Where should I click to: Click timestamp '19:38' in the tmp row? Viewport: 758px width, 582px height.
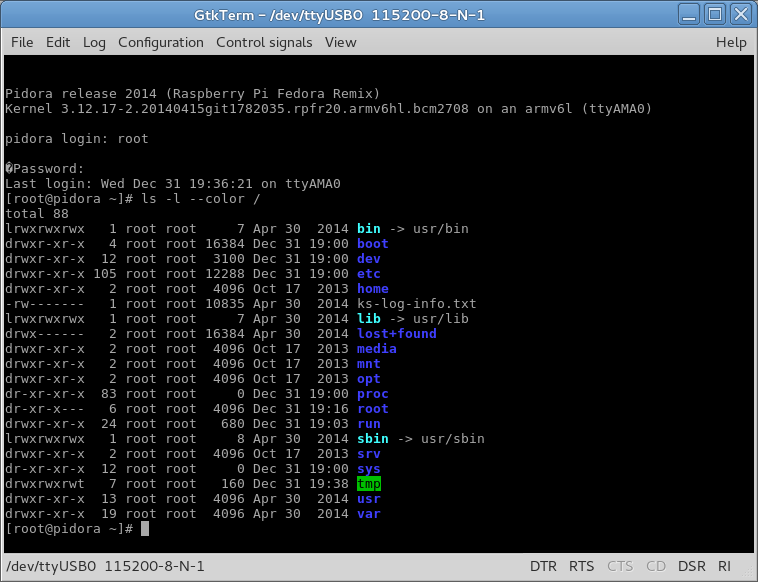click(x=329, y=483)
